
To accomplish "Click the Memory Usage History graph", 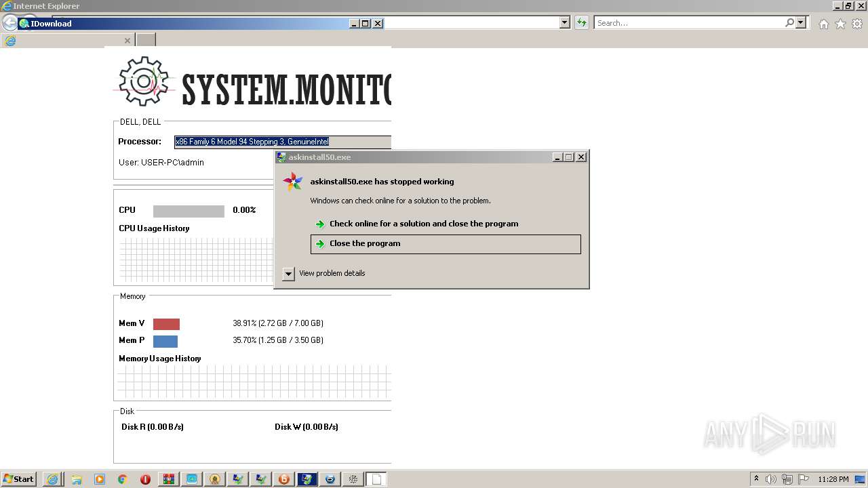I will pyautogui.click(x=254, y=382).
